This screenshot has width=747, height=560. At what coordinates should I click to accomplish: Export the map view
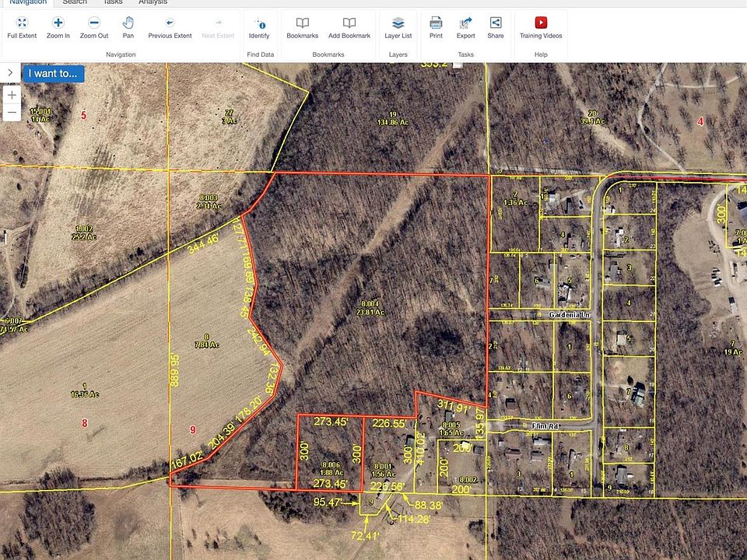coord(465,28)
